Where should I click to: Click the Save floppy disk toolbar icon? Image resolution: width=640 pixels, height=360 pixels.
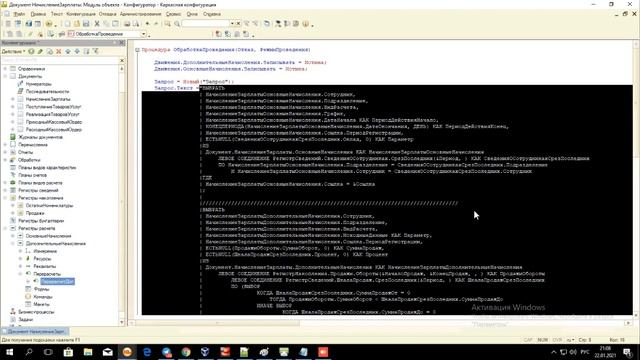point(86,24)
